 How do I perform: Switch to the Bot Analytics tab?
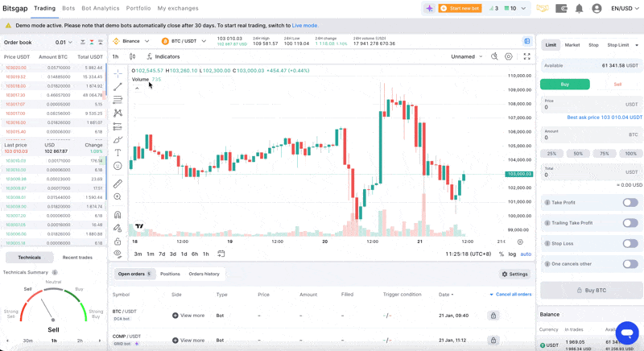point(101,9)
